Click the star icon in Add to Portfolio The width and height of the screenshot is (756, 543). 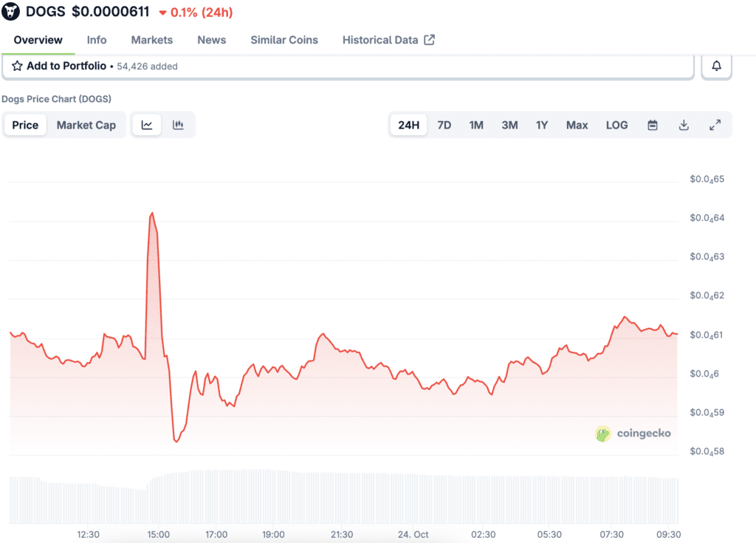click(x=17, y=66)
